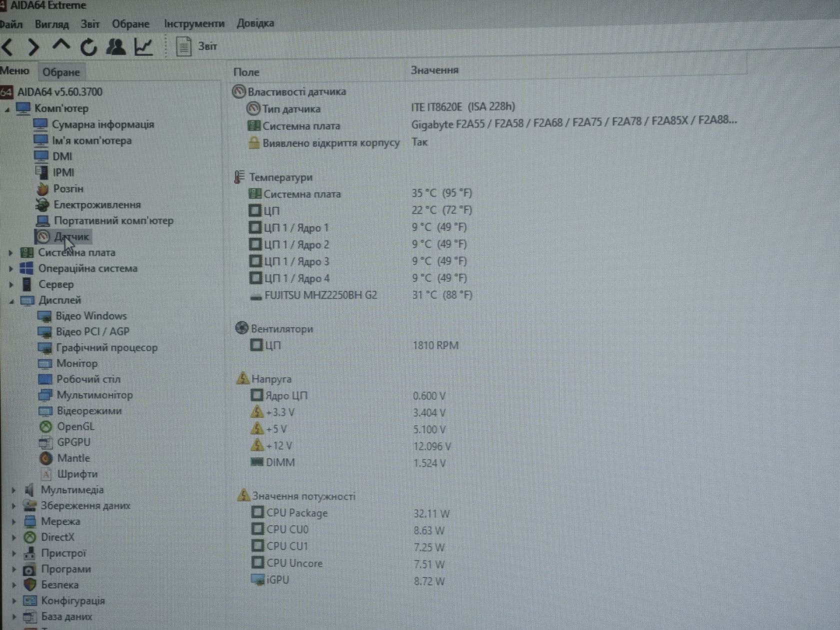The width and height of the screenshot is (840, 630).
Task: Select the Датчик sensor icon
Action: click(x=43, y=236)
